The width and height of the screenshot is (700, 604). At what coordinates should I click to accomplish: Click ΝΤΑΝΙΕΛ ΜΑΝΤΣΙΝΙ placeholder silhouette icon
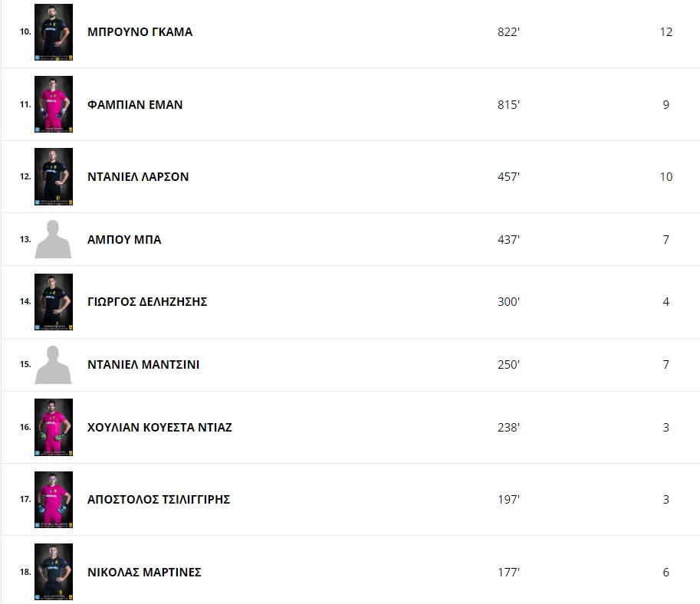[53, 365]
